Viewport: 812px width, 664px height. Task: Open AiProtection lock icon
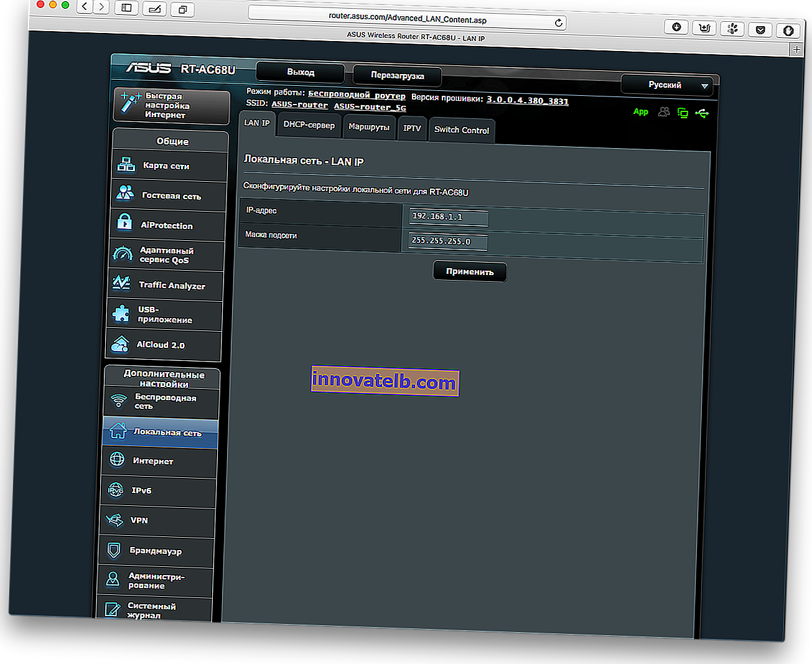pos(124,222)
